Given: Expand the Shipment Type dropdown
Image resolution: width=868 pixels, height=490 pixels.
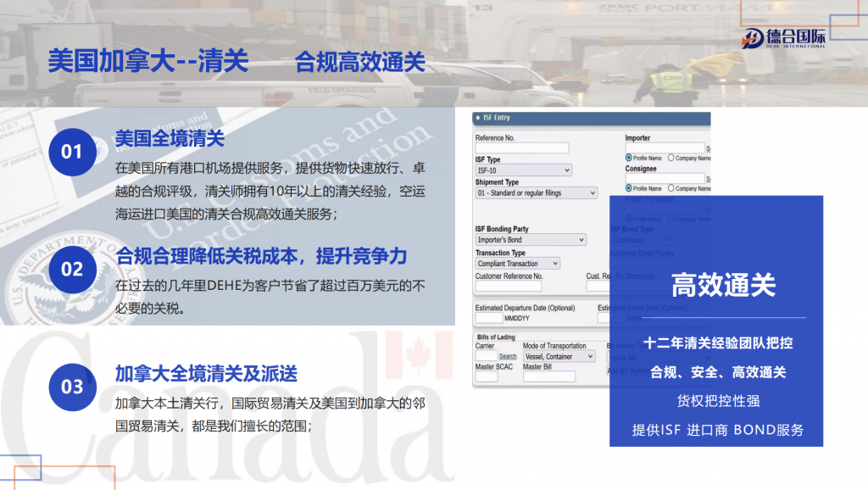Looking at the screenshot, I should tap(536, 193).
